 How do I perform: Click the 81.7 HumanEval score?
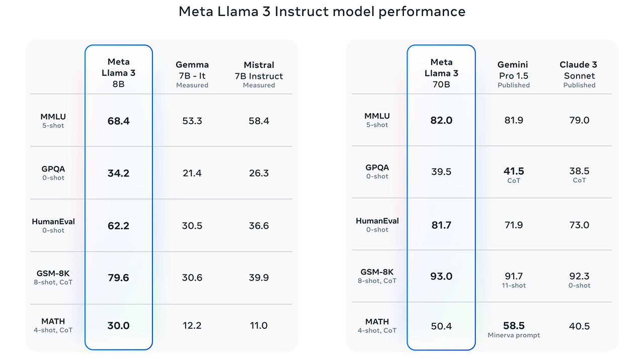coord(441,225)
